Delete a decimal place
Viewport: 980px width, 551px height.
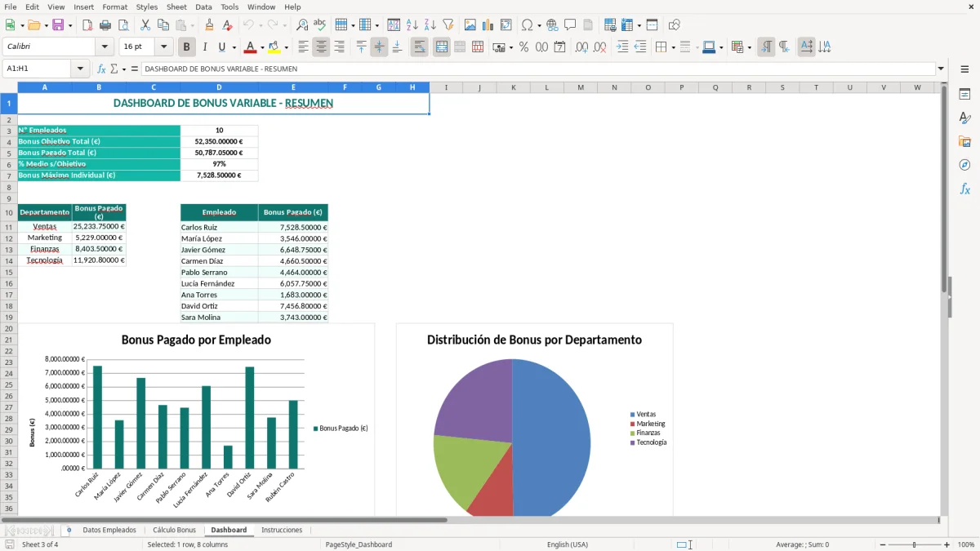(599, 47)
